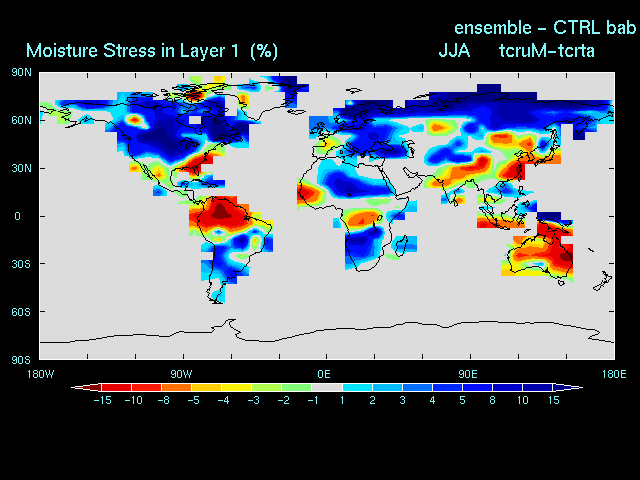Click the blue swatch between 5 and 8
Viewport: 640px width, 480px height.
click(477, 387)
